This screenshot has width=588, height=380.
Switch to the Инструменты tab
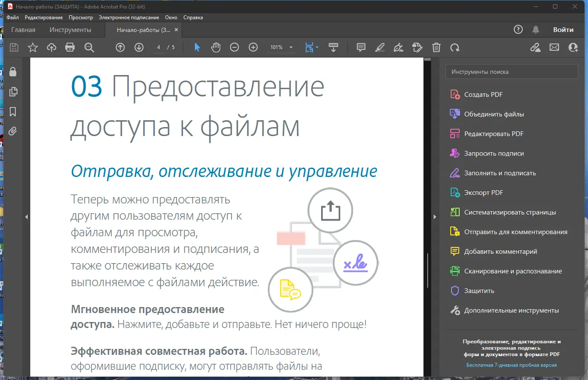pos(71,29)
